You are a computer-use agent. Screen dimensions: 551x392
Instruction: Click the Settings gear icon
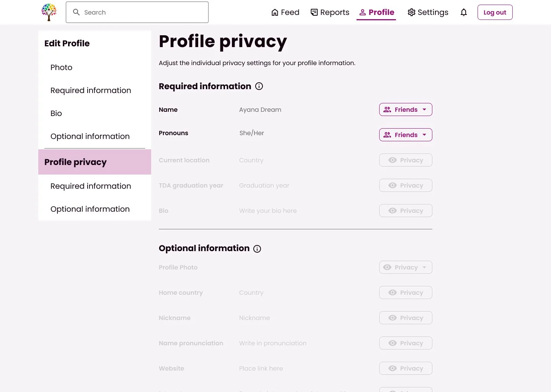411,12
